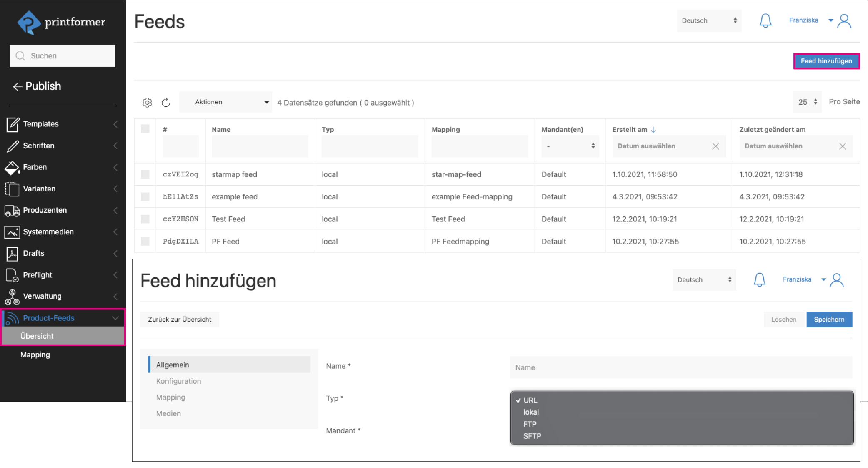Image resolution: width=868 pixels, height=468 pixels.
Task: Click the Preflight sidebar icon
Action: coord(12,275)
